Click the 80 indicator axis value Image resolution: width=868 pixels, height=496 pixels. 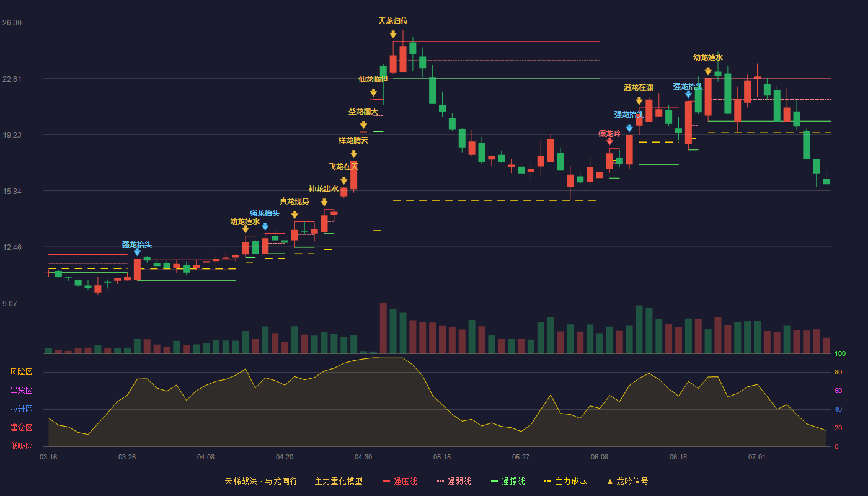pyautogui.click(x=838, y=372)
